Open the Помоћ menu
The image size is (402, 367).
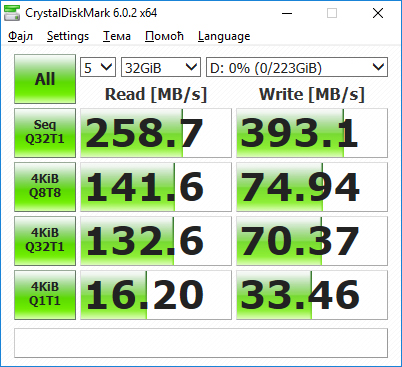coord(164,36)
